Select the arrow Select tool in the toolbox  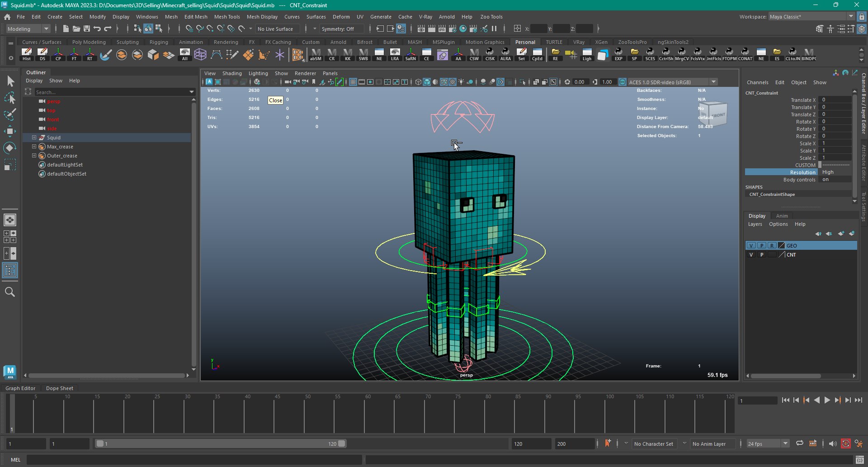[x=10, y=81]
